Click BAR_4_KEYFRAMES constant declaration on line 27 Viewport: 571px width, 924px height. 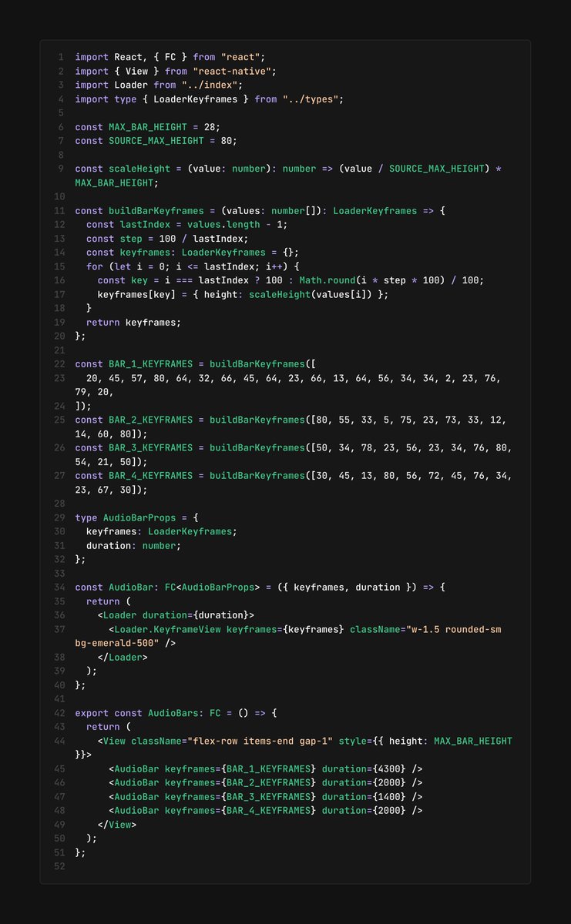[151, 475]
